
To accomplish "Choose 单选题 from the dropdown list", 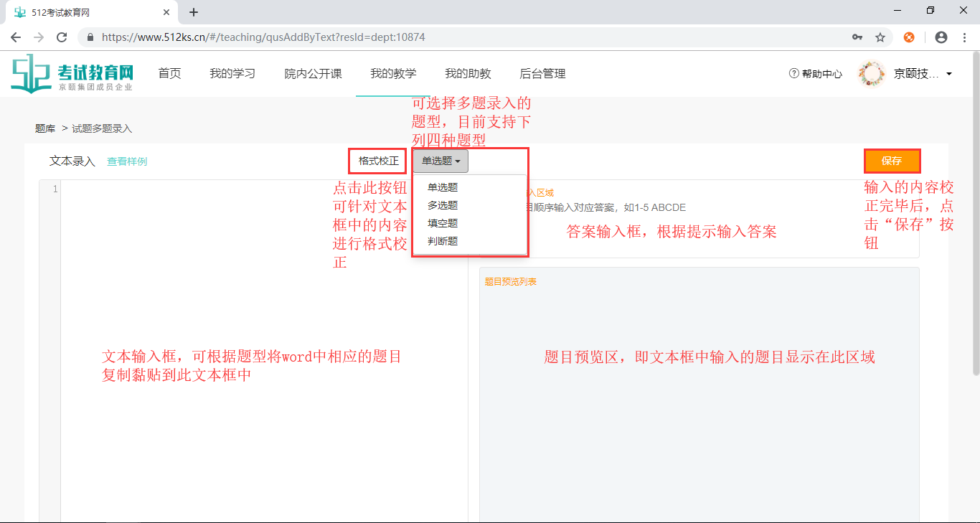I will 443,187.
